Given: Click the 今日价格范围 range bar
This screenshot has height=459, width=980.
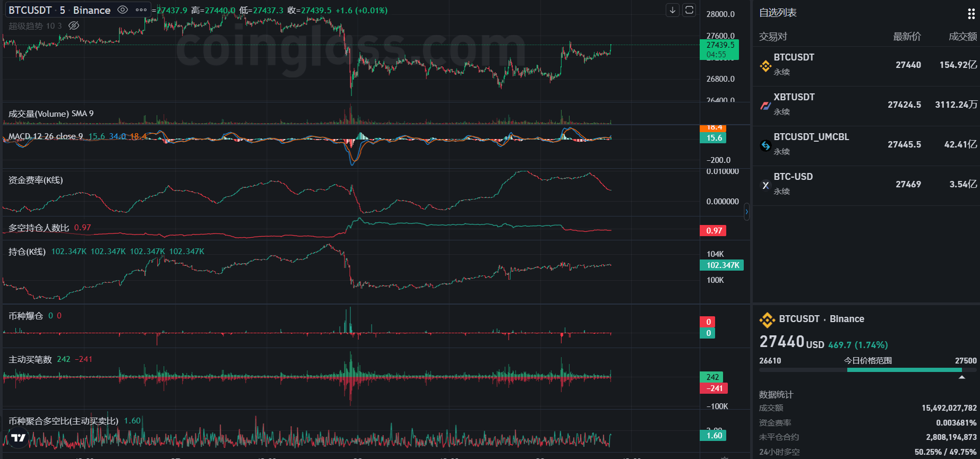Looking at the screenshot, I should coord(868,370).
